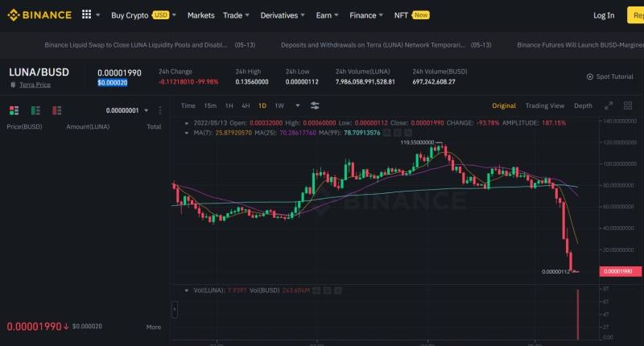Open the Markets page
Viewport: 644px width, 346px height.
pyautogui.click(x=200, y=15)
